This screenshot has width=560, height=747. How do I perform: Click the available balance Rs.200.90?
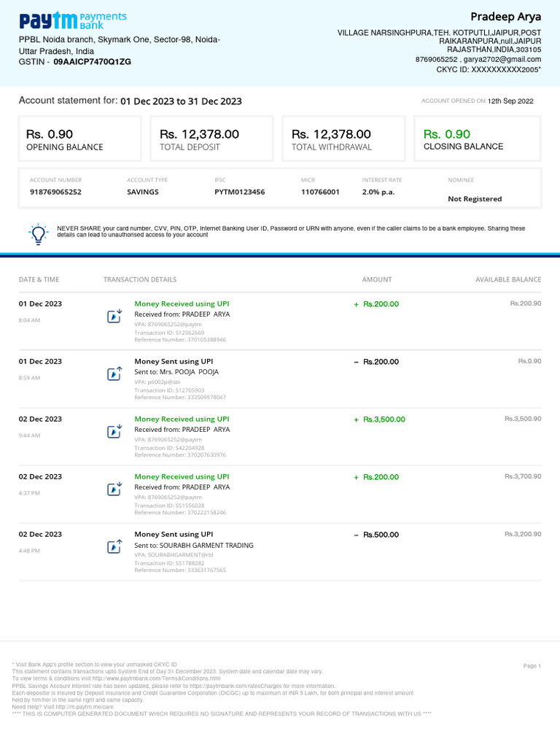(x=526, y=303)
